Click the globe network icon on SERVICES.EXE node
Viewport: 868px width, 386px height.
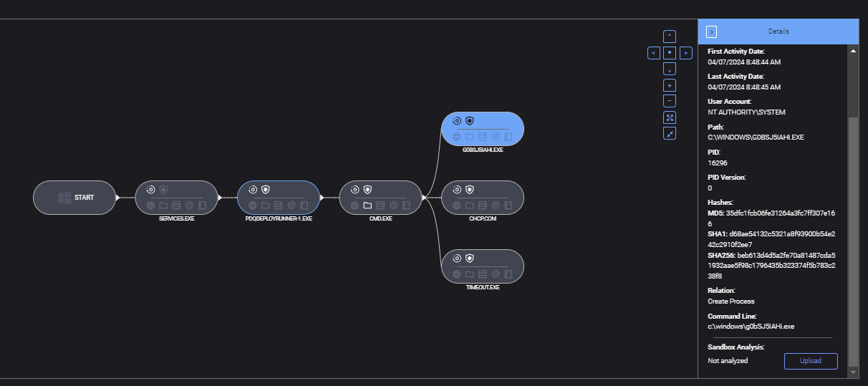[150, 206]
